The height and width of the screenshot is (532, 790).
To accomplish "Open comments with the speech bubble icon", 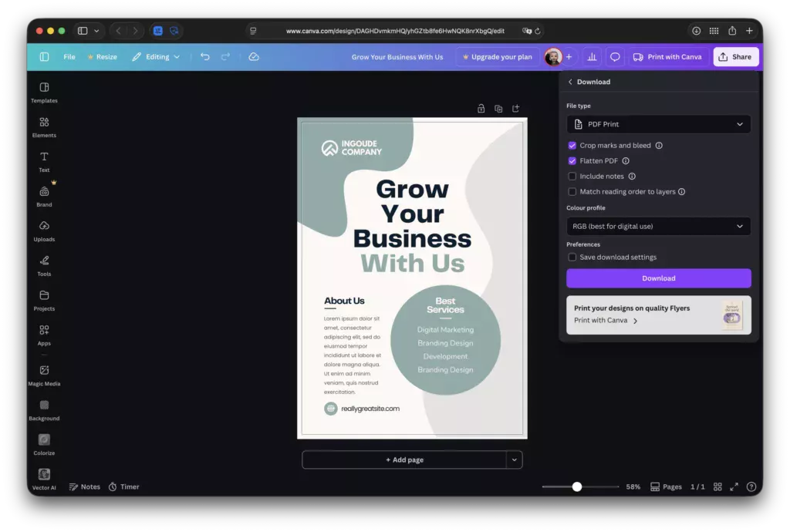I will tap(615, 56).
